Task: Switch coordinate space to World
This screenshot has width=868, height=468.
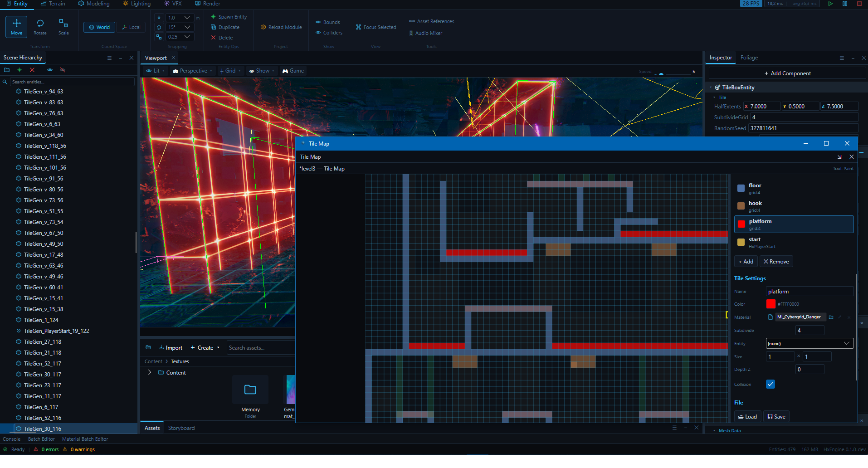Action: pyautogui.click(x=99, y=27)
